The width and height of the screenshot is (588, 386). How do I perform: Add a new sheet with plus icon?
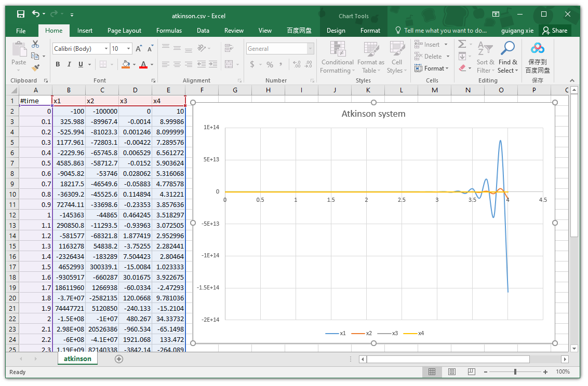pos(119,359)
